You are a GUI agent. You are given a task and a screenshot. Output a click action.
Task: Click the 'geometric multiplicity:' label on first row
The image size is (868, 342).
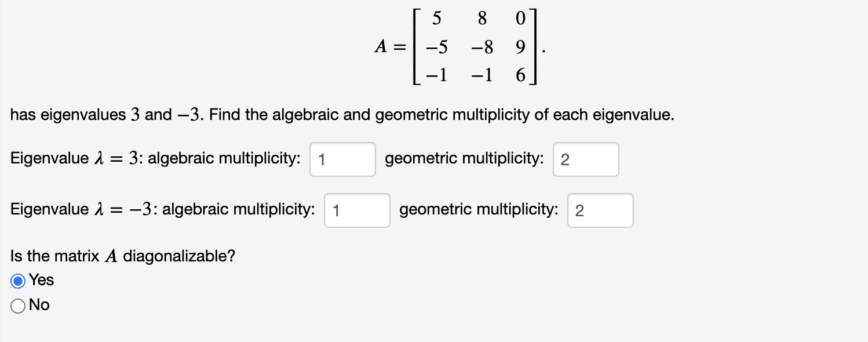point(464,158)
